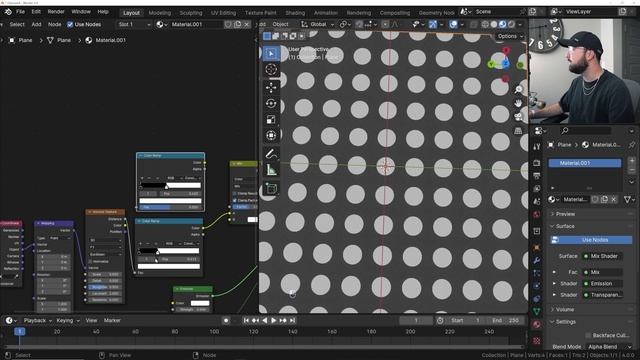Jump to end frame in timeline
The width and height of the screenshot is (640, 360).
[292, 320]
